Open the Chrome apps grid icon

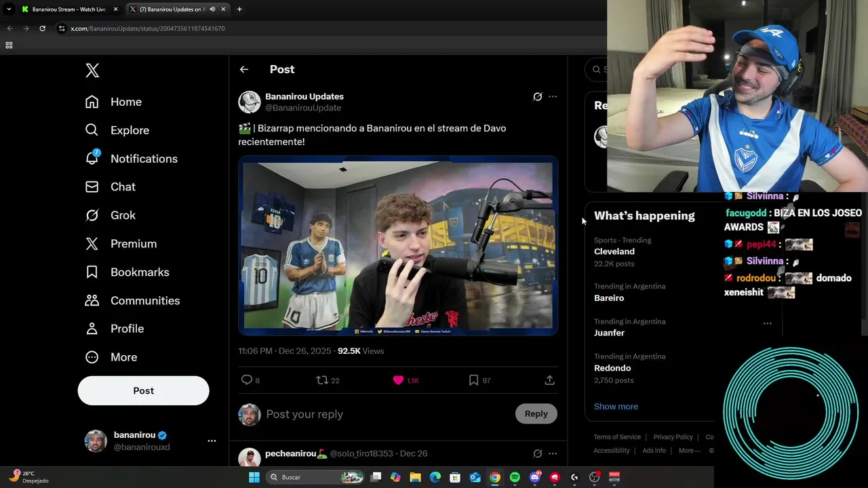tap(9, 45)
